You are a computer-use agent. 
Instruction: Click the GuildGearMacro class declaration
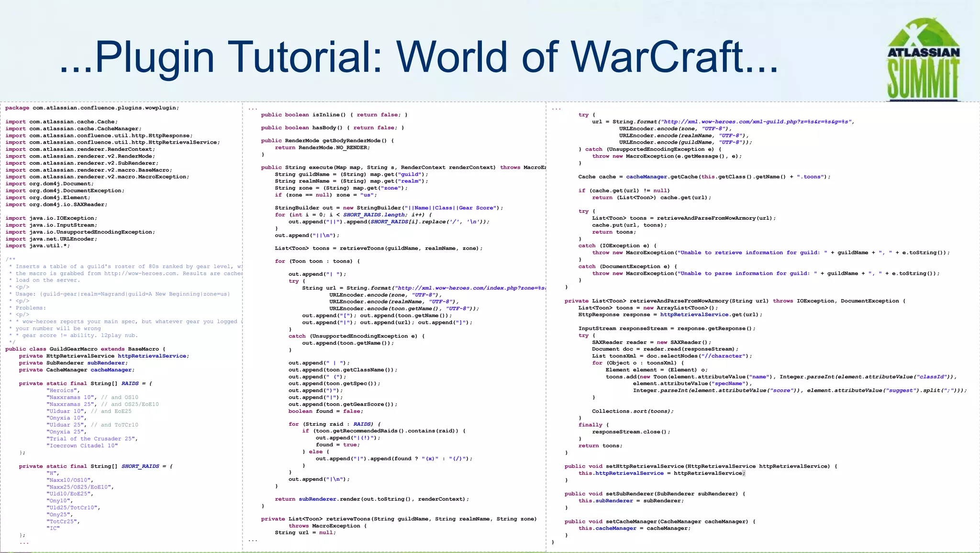pos(85,349)
